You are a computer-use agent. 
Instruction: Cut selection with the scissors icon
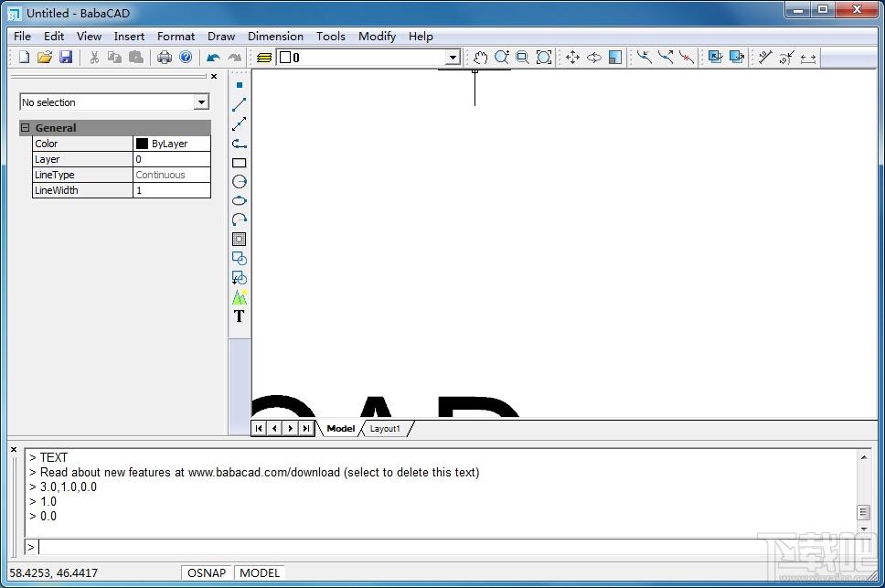click(94, 57)
